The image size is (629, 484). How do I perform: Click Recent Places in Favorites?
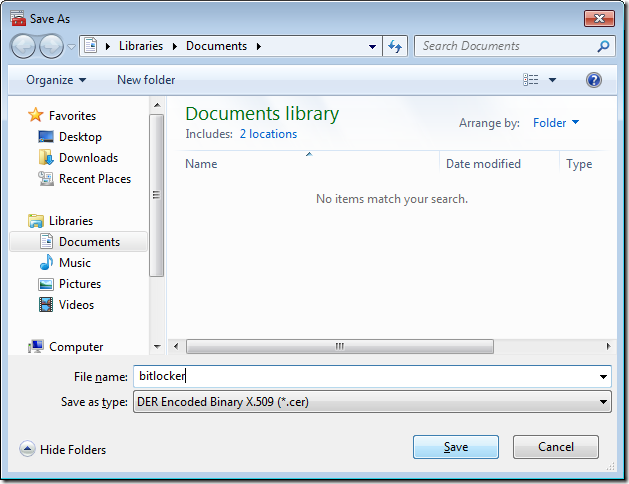[x=95, y=179]
